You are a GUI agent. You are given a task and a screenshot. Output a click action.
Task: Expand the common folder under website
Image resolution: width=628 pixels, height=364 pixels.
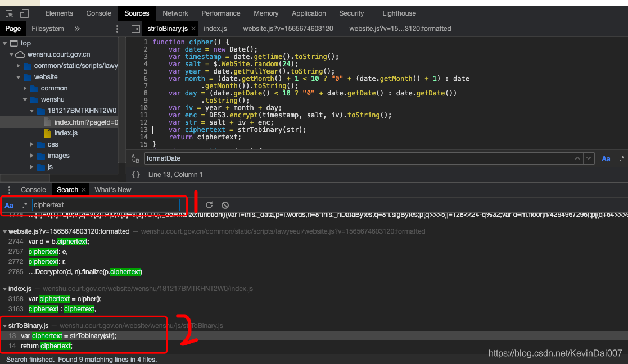(25, 88)
